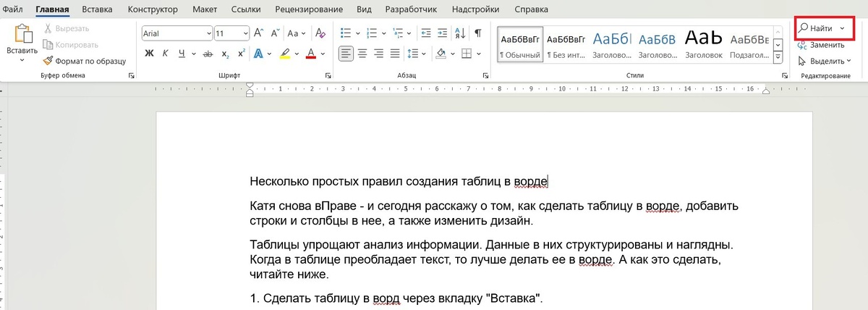Switch to the Конструктор tab
The image size is (868, 310).
[153, 9]
